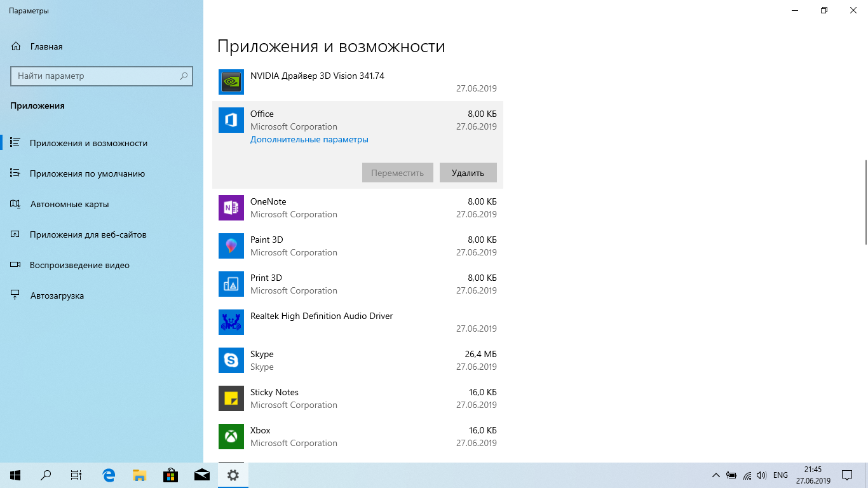Click the Realtek audio driver icon
868x488 pixels.
231,322
